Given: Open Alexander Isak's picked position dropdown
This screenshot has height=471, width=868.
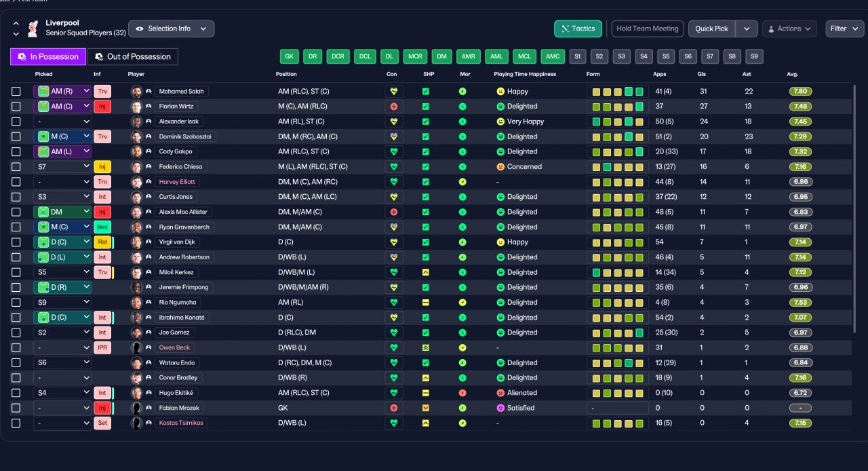Looking at the screenshot, I should (x=62, y=121).
